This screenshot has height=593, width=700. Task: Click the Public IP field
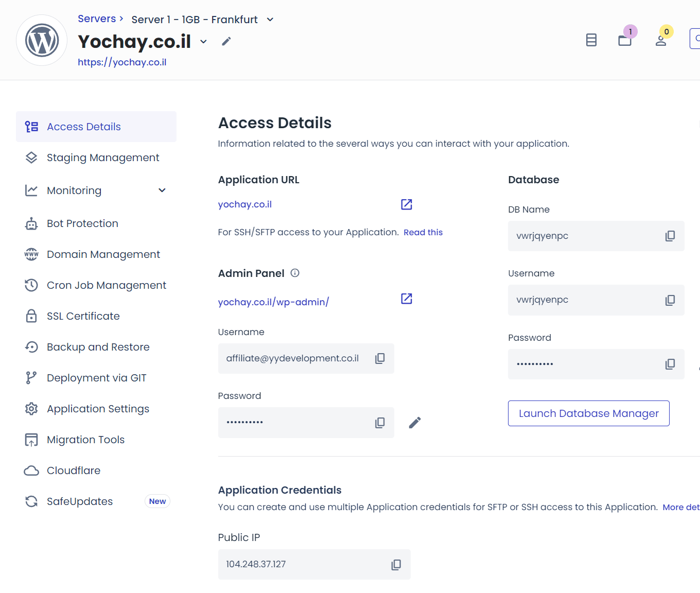click(x=314, y=564)
